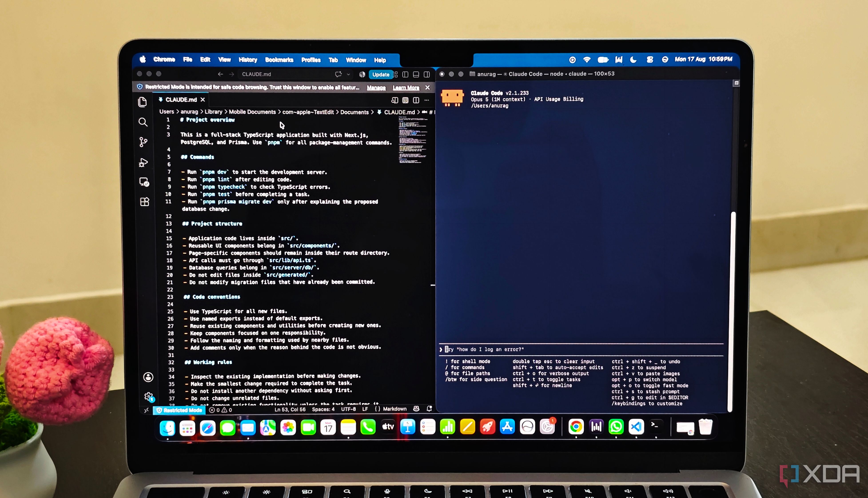Toggle the primary side bar

tap(406, 74)
